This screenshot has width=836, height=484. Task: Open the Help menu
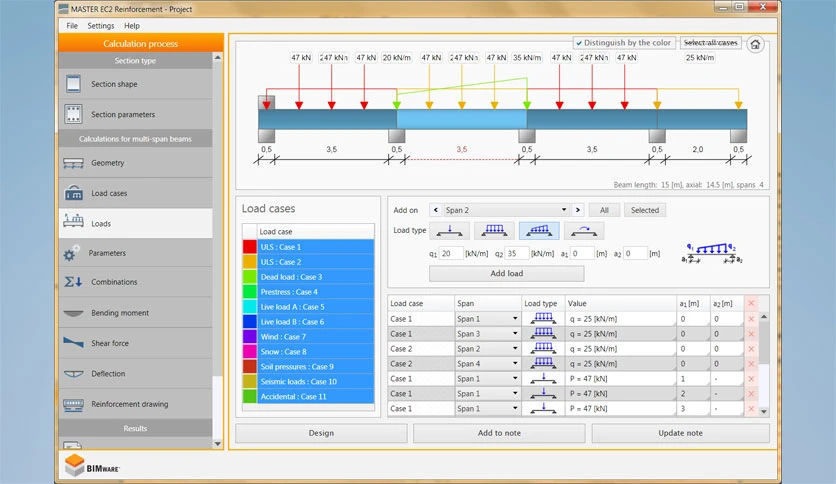click(x=132, y=26)
